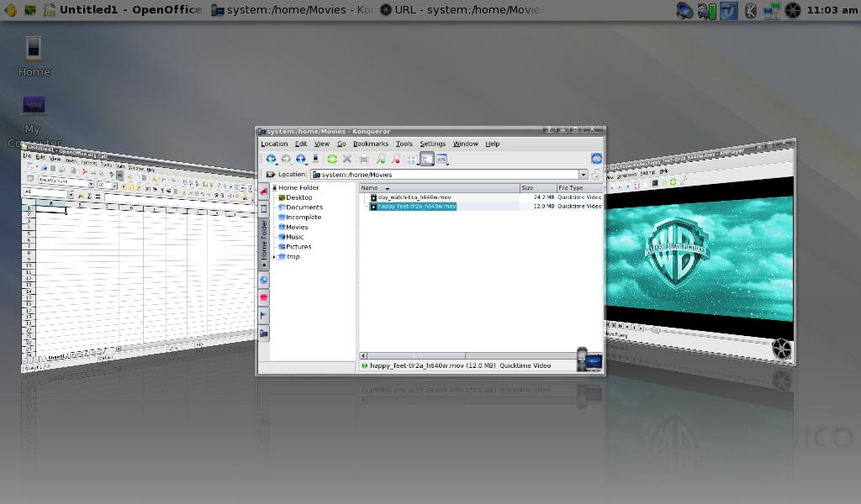Click the 11:03 am panel clock
Image resolution: width=861 pixels, height=504 pixels.
click(x=832, y=10)
